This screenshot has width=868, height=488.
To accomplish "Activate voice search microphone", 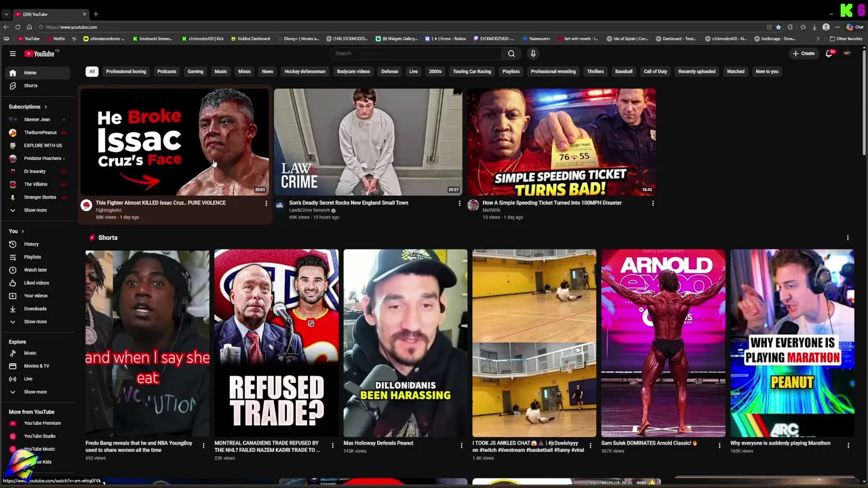I will point(533,54).
